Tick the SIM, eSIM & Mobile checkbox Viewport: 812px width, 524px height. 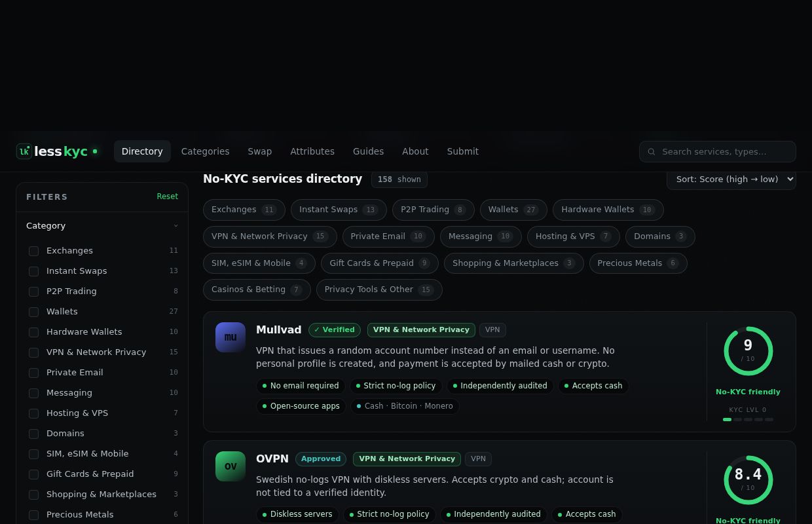click(33, 454)
